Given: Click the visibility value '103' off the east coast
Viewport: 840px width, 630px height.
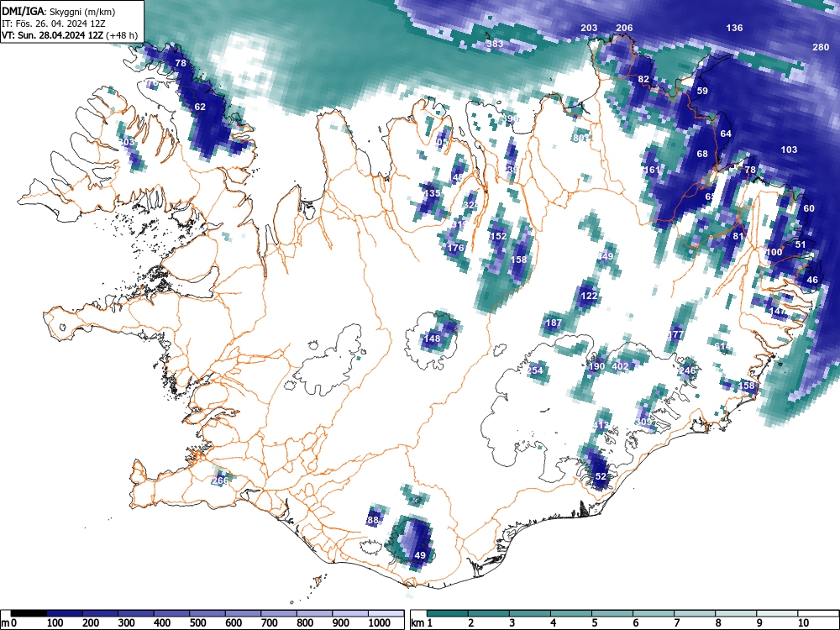Looking at the screenshot, I should (789, 150).
